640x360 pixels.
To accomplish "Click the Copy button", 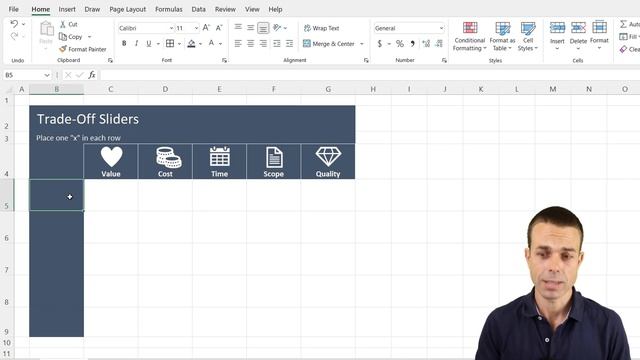I will 71,37.
